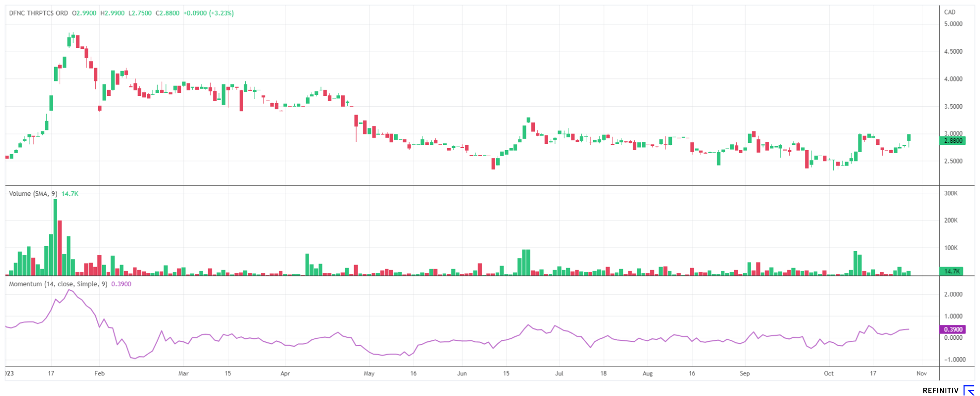
Task: Click the momentum line peak near 2.0000
Action: pyautogui.click(x=68, y=290)
